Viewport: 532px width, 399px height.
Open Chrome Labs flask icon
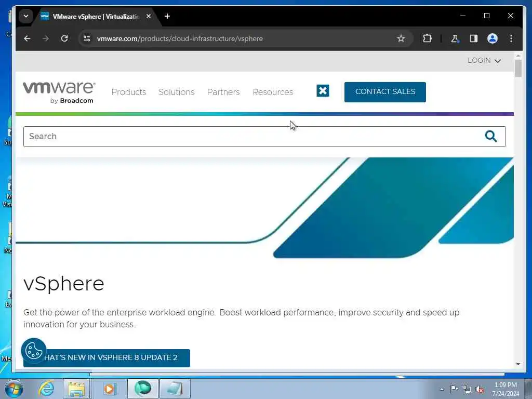click(x=455, y=38)
